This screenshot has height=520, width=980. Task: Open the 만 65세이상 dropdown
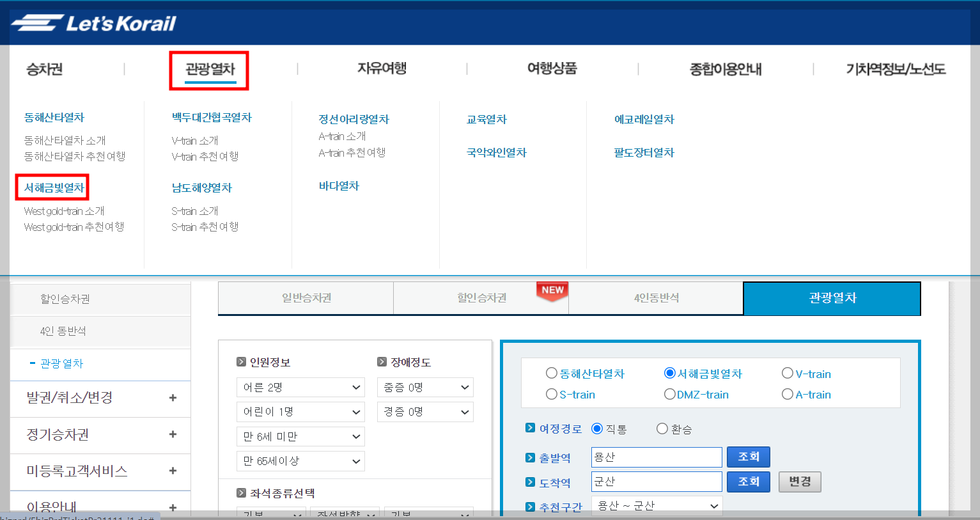click(300, 461)
